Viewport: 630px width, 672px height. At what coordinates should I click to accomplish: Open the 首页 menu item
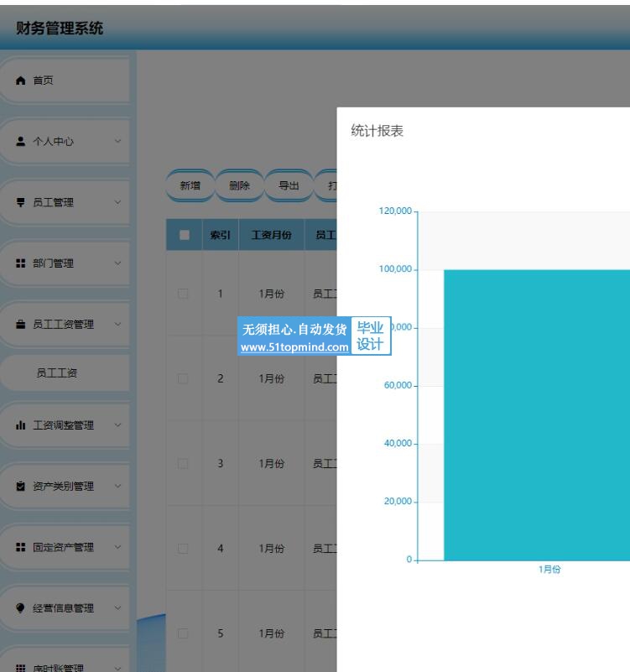point(65,81)
